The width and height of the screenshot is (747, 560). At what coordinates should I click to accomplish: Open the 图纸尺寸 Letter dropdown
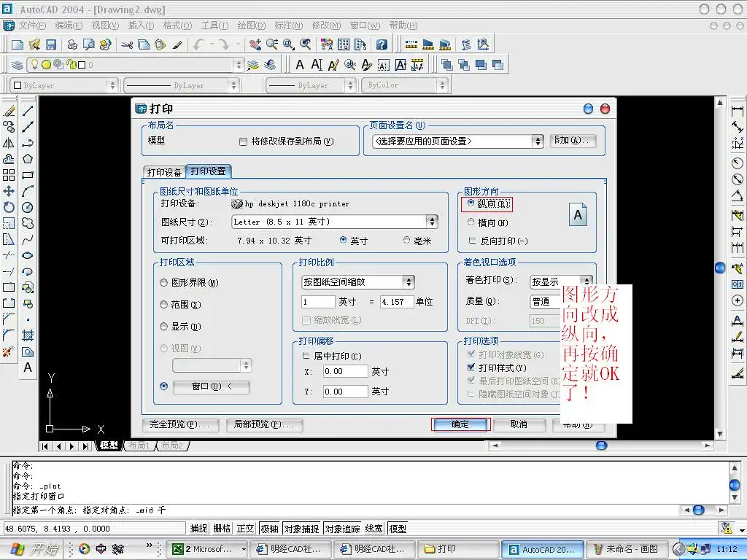[432, 222]
